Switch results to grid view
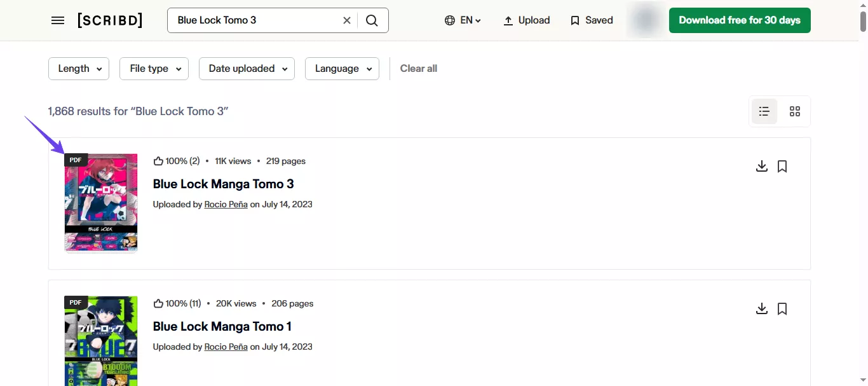This screenshot has width=868, height=386. coord(794,111)
